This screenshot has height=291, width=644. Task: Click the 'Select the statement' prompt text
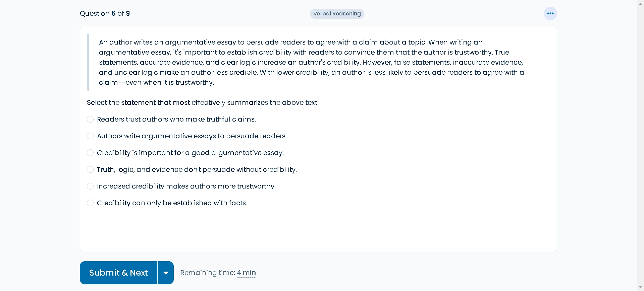[x=203, y=102]
